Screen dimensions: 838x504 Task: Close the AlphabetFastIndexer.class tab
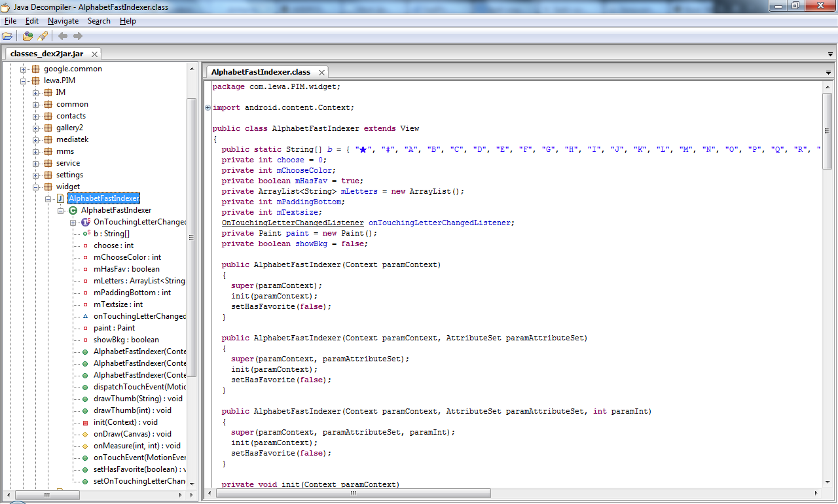[x=322, y=72]
